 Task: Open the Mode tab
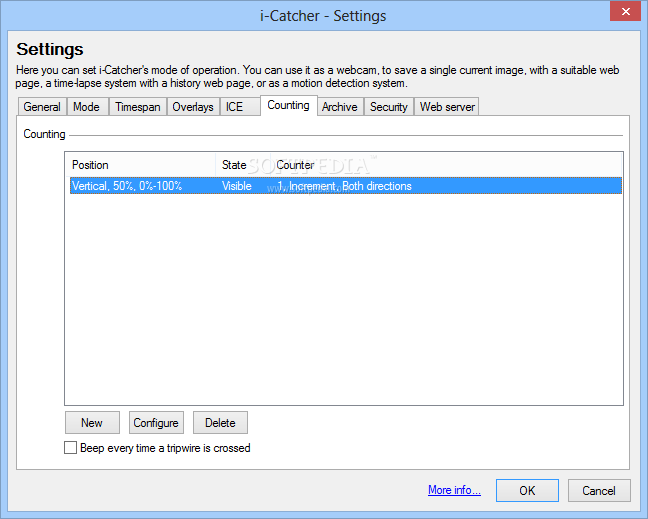(x=86, y=107)
